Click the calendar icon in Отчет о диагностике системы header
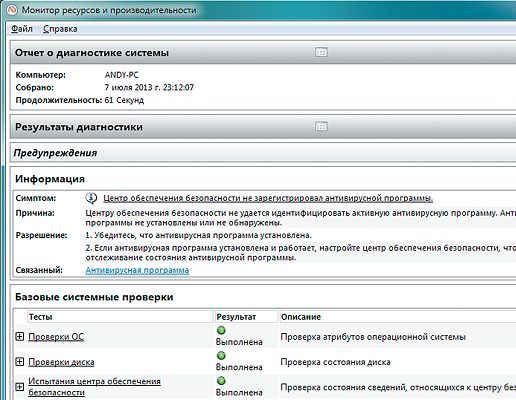Screen dimensions: 516x400 (x=321, y=52)
